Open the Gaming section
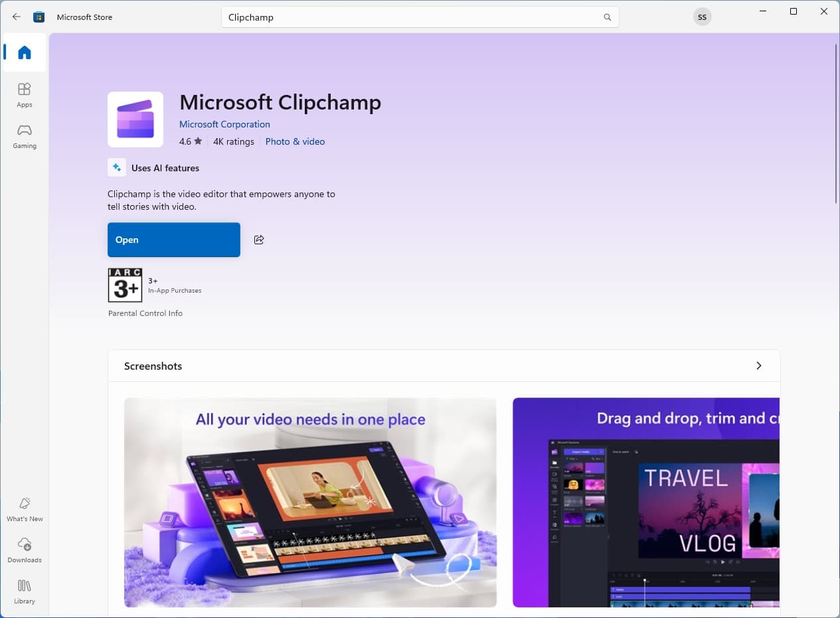 25,135
